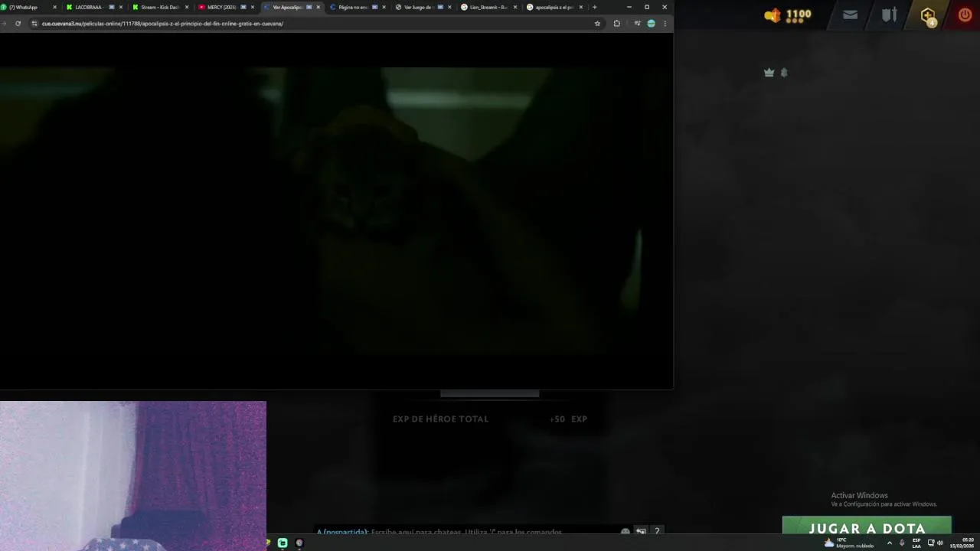The image size is (980, 551).
Task: Open Dota Plus hexagon icon with badge 4
Action: pos(928,15)
